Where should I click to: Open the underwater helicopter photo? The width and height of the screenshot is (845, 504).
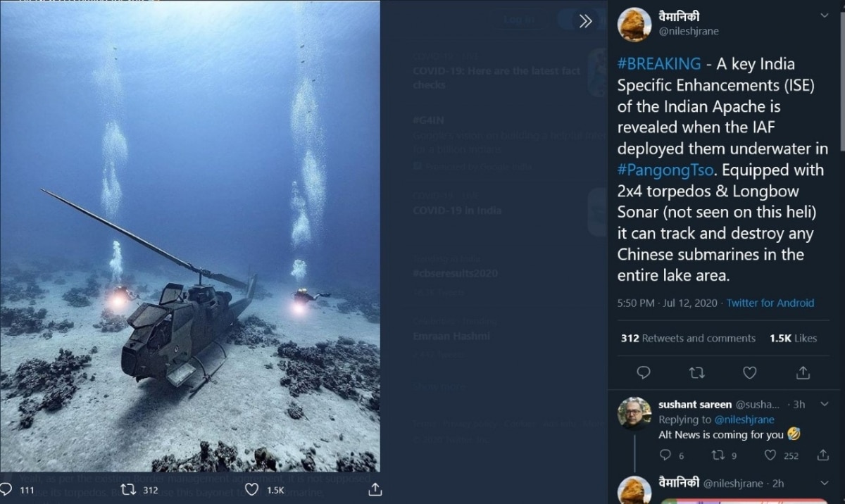tap(190, 236)
